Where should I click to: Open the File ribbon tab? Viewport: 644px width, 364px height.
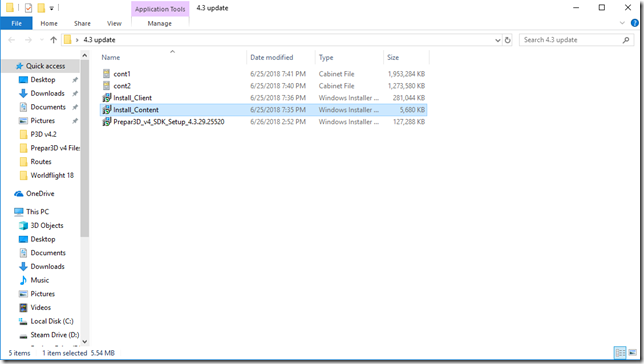coord(16,23)
